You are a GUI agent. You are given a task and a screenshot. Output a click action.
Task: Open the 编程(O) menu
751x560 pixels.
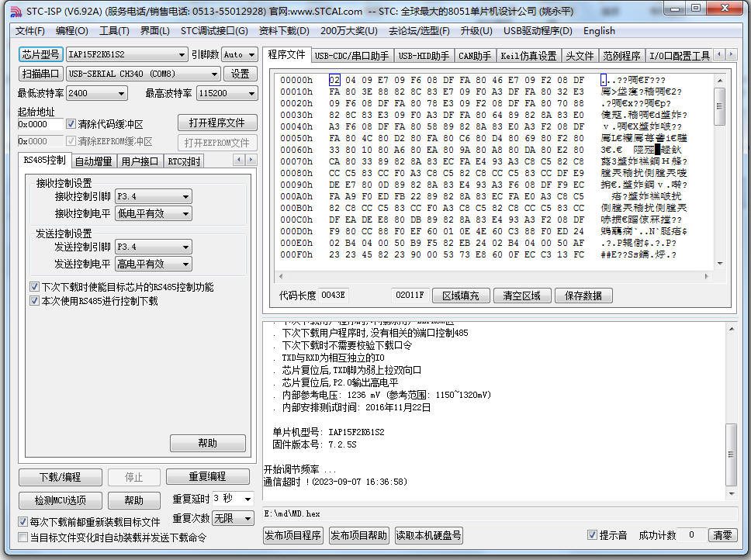click(x=72, y=31)
